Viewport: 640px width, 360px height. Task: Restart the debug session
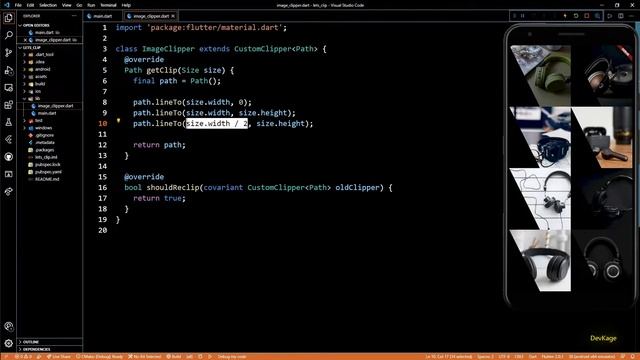[x=576, y=16]
